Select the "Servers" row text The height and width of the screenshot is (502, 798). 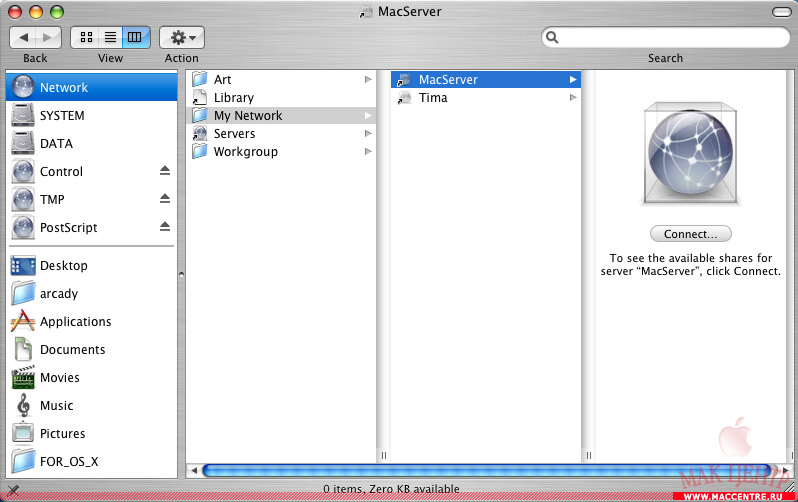pyautogui.click(x=235, y=133)
